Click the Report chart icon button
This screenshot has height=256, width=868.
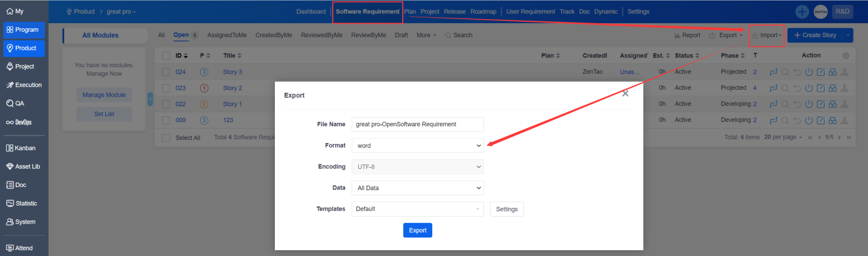(687, 35)
